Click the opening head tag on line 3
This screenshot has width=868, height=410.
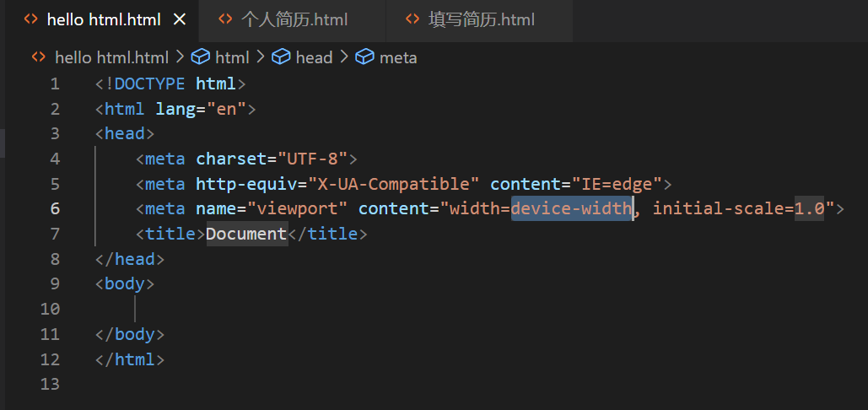[125, 134]
